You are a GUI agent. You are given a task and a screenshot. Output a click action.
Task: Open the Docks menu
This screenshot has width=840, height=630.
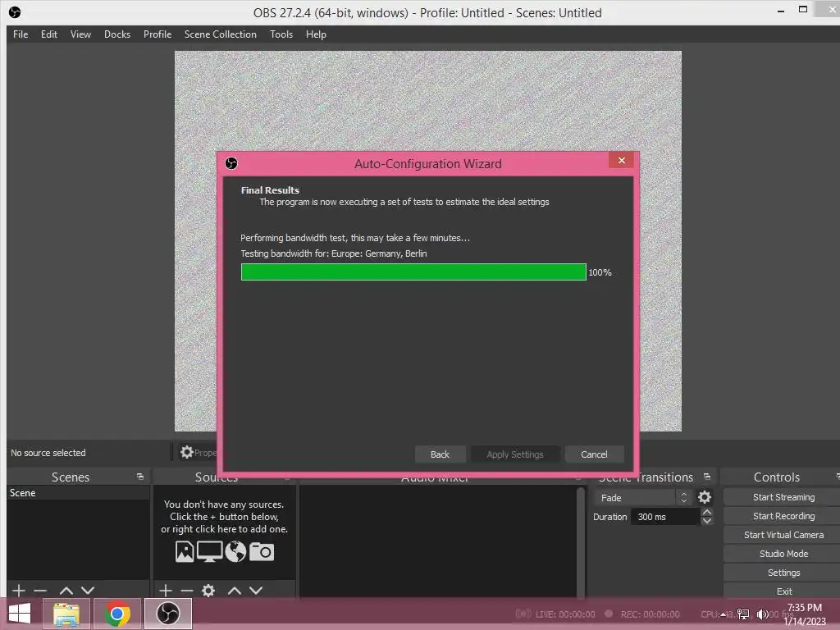(x=116, y=34)
